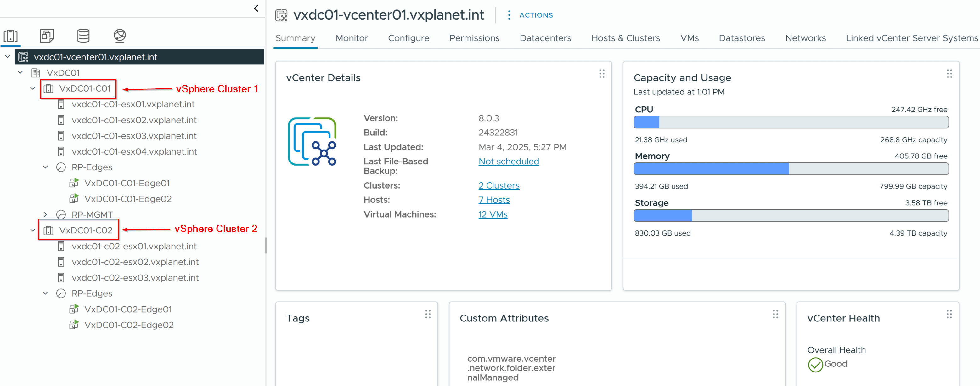This screenshot has height=386, width=980.
Task: Open the Datastores tab
Action: (741, 38)
